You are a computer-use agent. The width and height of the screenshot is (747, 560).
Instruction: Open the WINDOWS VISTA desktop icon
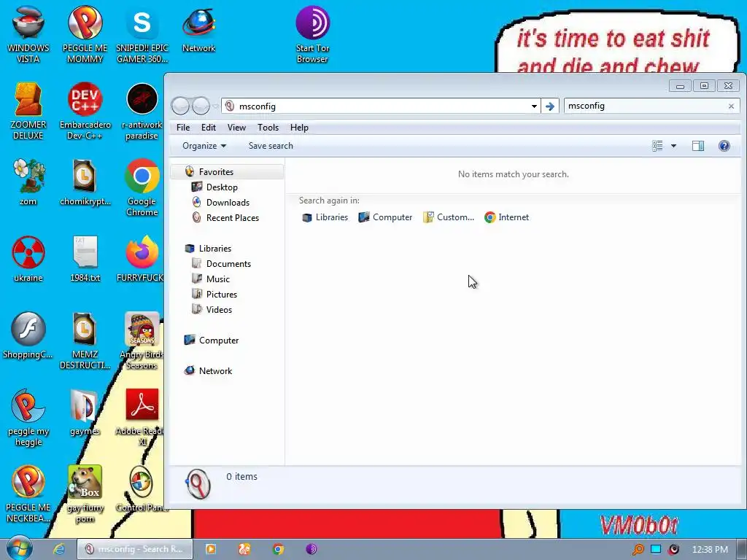[x=28, y=34]
